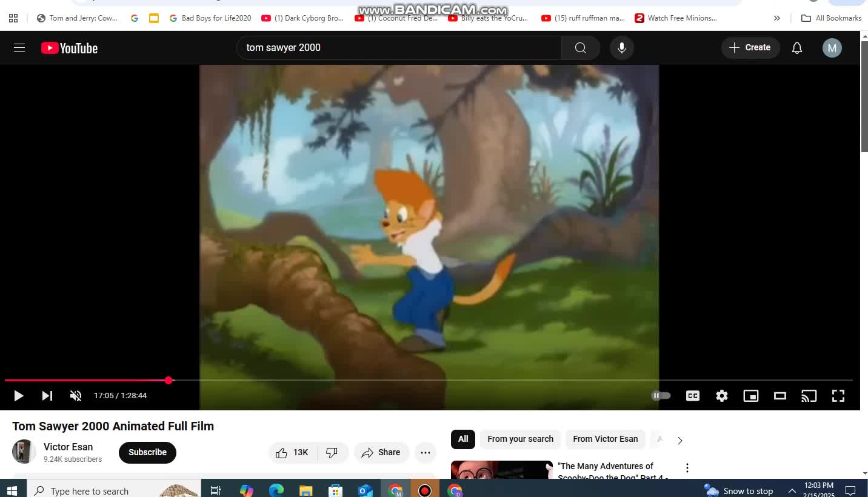Enter full screen mode
The height and width of the screenshot is (497, 868).
[x=838, y=396]
